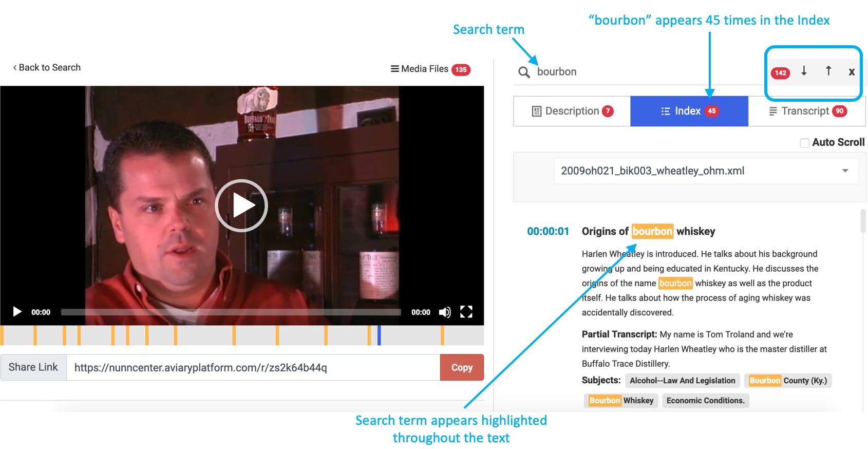This screenshot has height=449, width=868.
Task: Open the Transcript tab
Action: 807,111
